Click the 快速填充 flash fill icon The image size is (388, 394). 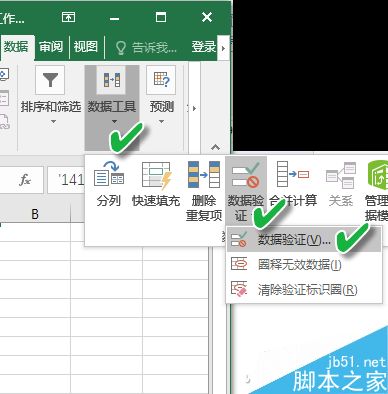[156, 175]
